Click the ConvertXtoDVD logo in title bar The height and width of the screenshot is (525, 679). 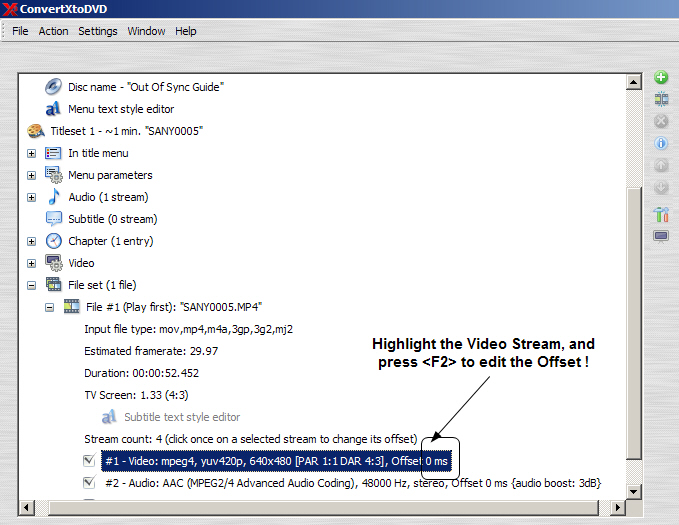pos(10,9)
